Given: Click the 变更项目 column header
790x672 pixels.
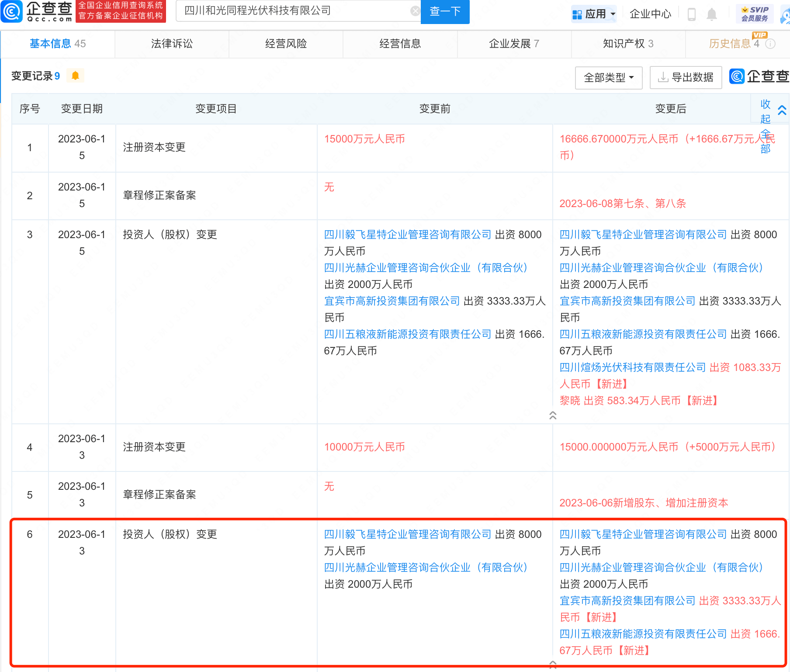Looking at the screenshot, I should point(216,109).
